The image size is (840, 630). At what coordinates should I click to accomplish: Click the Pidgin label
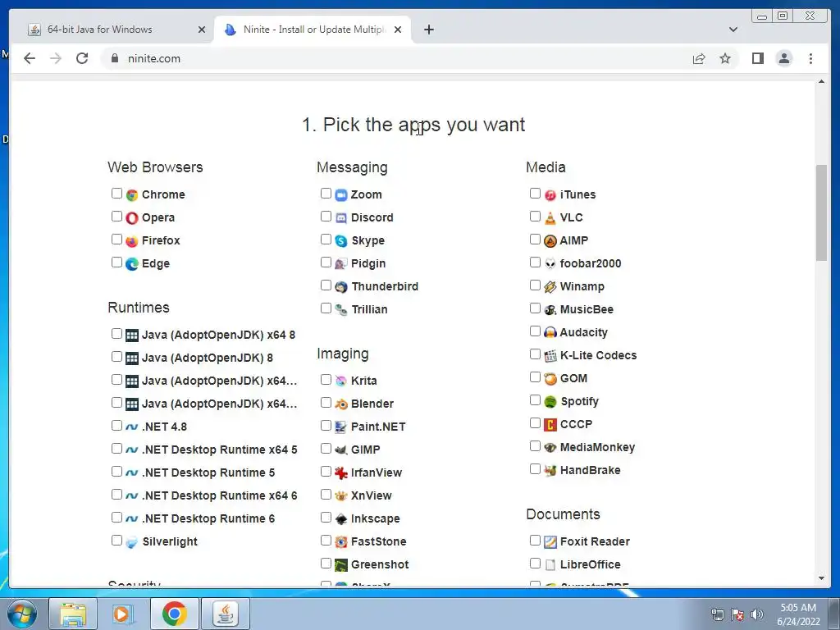pos(368,263)
